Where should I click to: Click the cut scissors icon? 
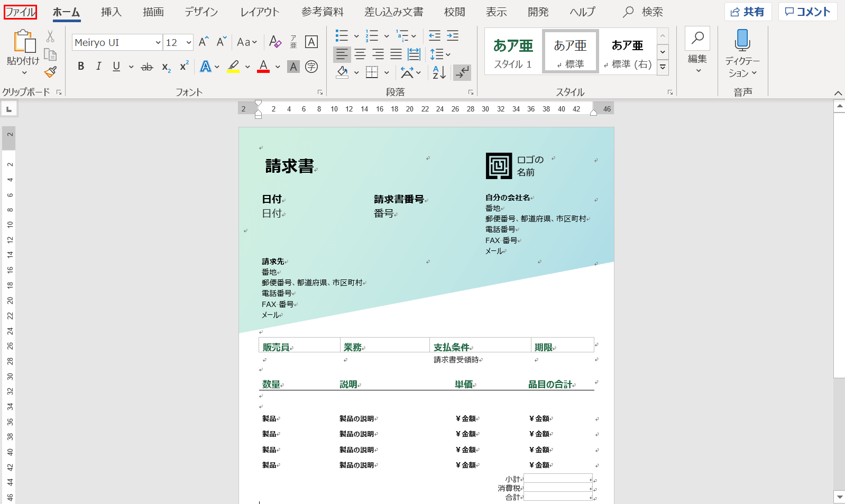click(50, 36)
